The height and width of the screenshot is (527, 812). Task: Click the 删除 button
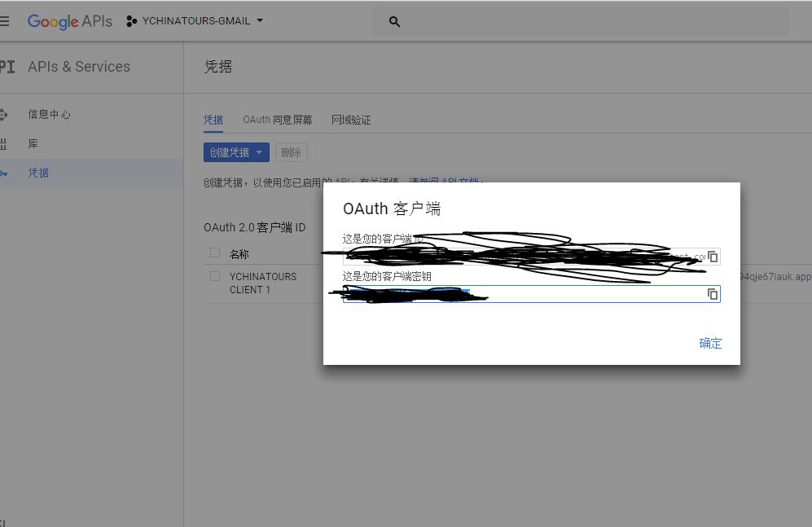point(291,152)
